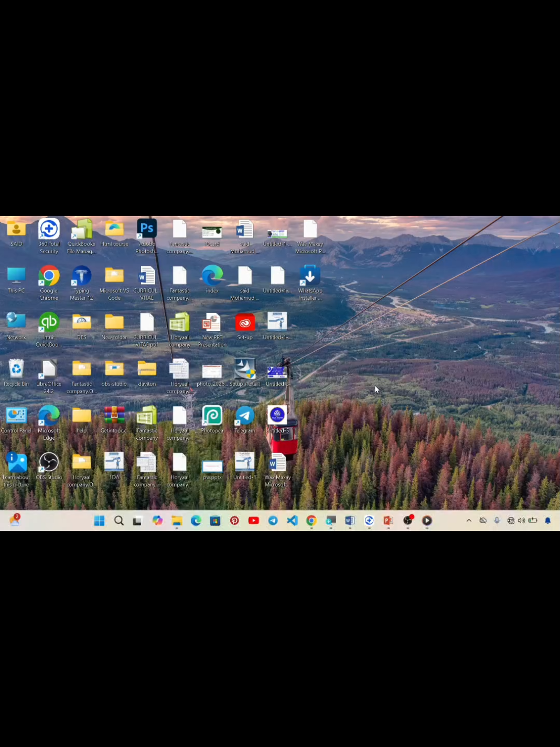Viewport: 560px width, 747px height.
Task: Select the Intuit QuickBooks desktop shortcut
Action: click(x=49, y=330)
